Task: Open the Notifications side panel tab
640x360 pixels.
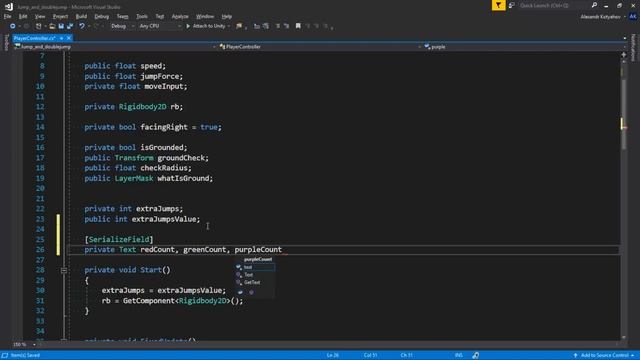Action: [634, 47]
